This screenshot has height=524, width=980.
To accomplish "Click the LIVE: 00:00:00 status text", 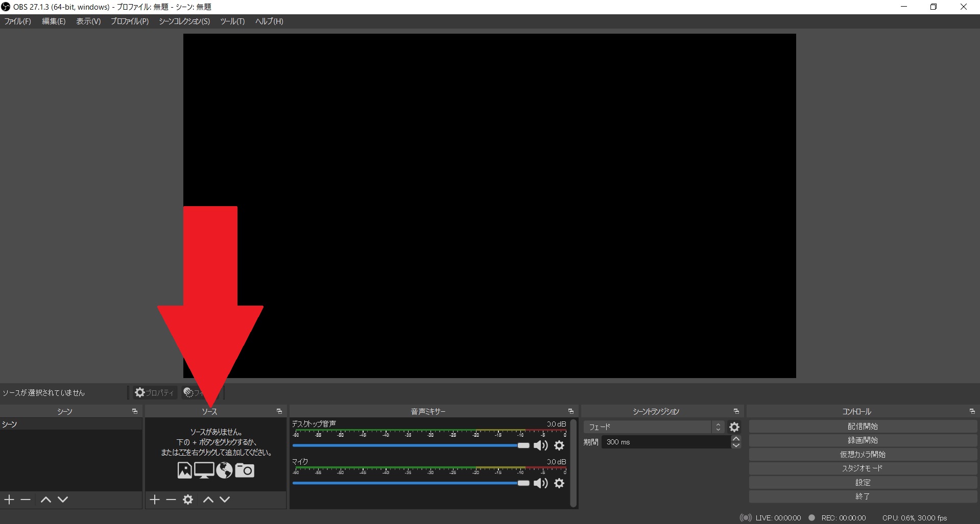I will (x=778, y=518).
